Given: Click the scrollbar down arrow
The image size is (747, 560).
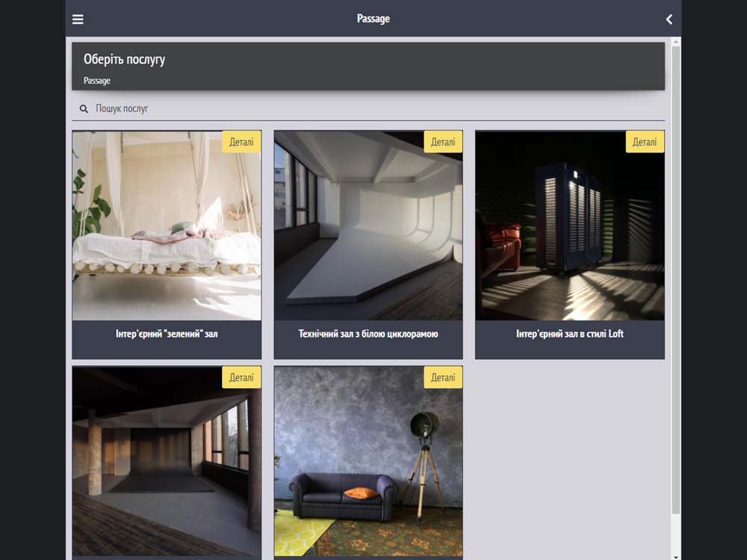Looking at the screenshot, I should (675, 556).
